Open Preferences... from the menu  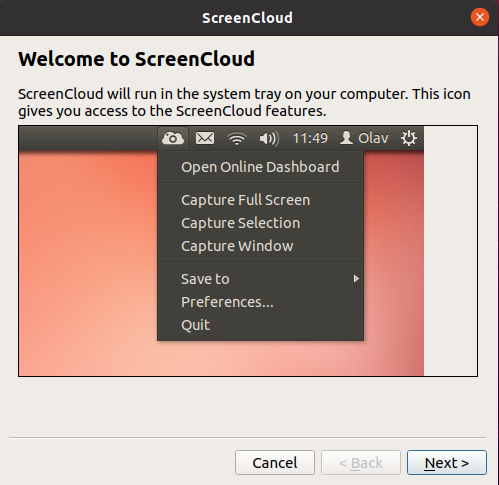[x=260, y=302]
